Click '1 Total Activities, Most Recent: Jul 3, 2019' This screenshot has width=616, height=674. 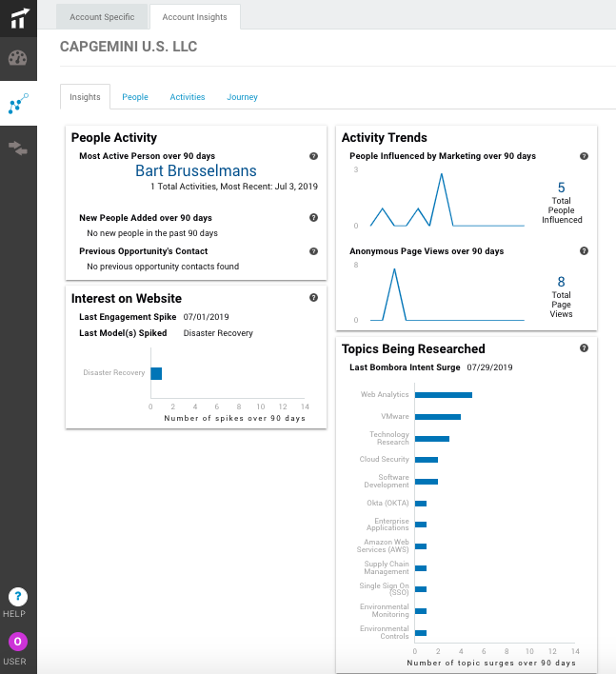coord(234,187)
